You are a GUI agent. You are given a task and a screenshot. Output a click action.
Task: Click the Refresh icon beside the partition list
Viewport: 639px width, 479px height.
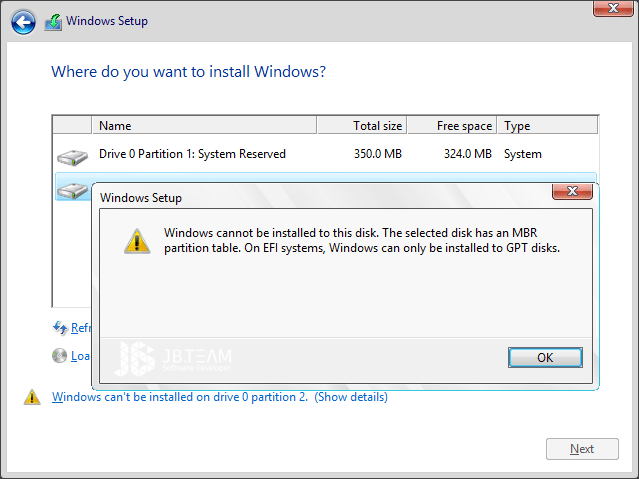pyautogui.click(x=60, y=328)
